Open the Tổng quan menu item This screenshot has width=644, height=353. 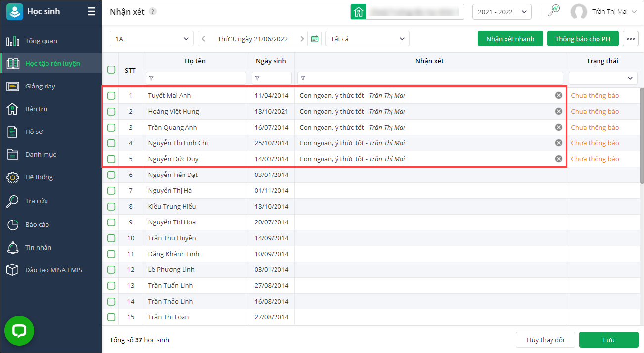(51, 41)
